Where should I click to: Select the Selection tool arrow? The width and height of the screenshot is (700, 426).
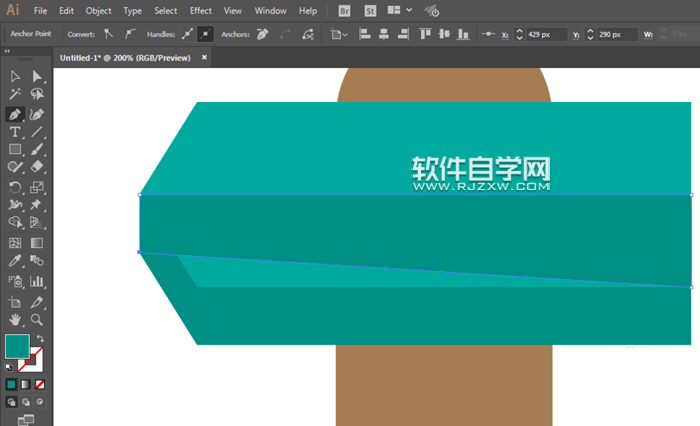pyautogui.click(x=15, y=76)
